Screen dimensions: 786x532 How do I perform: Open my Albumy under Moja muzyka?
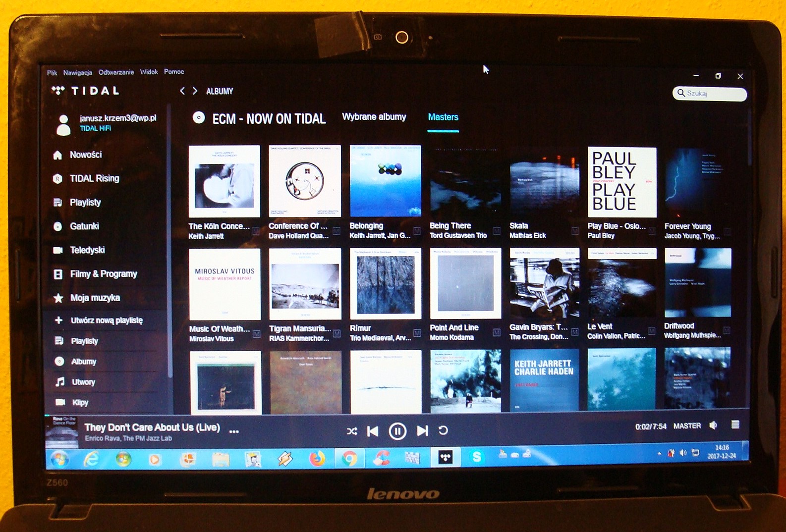point(75,362)
